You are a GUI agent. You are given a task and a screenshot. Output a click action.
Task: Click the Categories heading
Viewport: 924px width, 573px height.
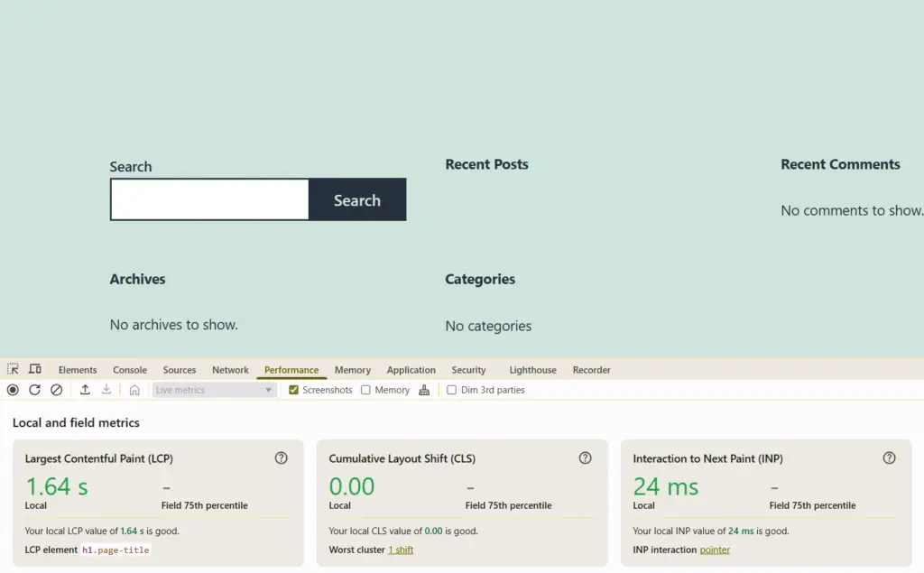(x=480, y=279)
